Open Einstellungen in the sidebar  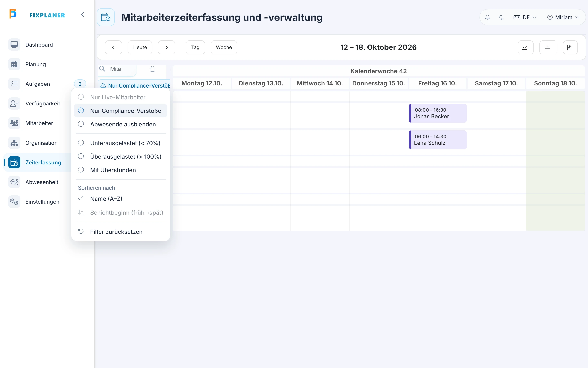47,202
